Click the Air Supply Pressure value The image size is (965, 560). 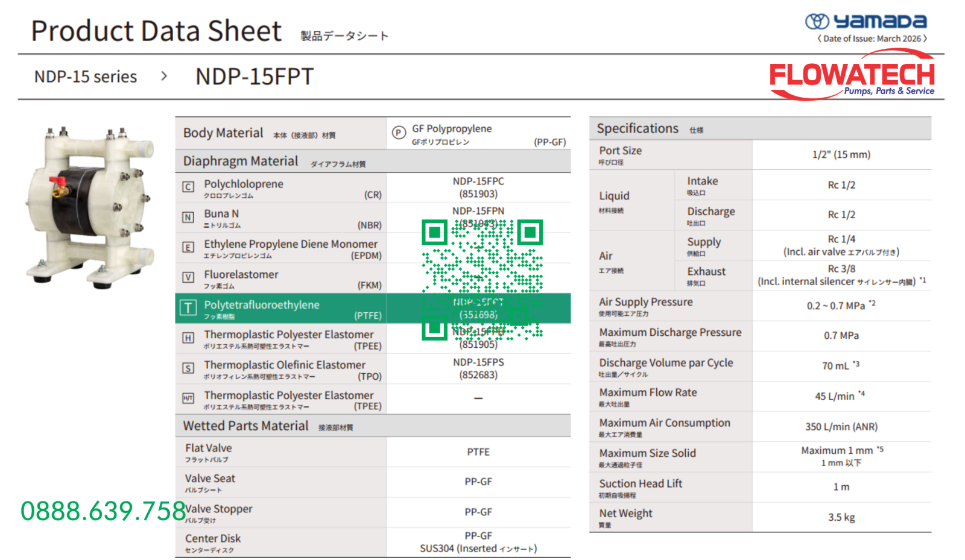pyautogui.click(x=841, y=306)
